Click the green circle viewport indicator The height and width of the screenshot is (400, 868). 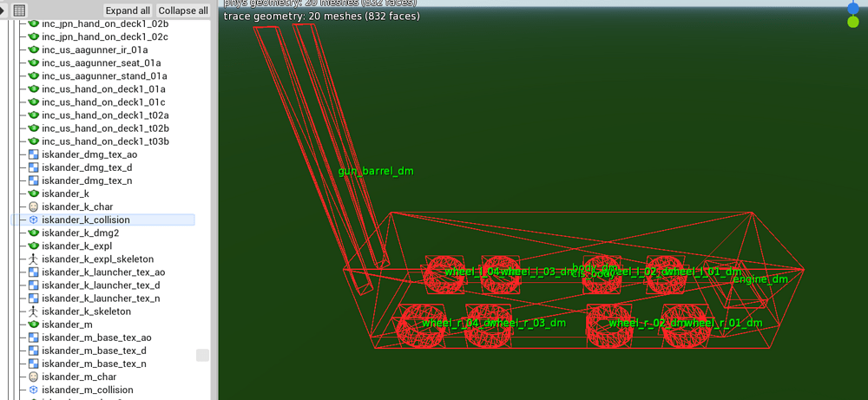click(x=853, y=23)
